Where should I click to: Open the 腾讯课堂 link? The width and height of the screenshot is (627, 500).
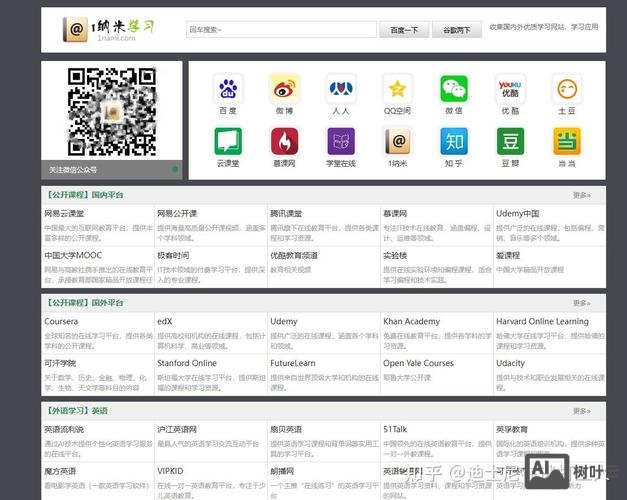286,214
